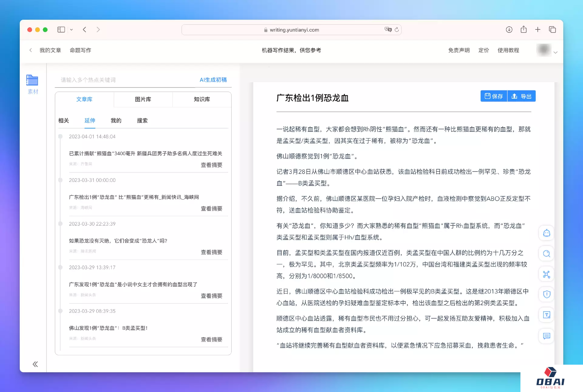The image size is (583, 392).
Task: Click the Safari share icon
Action: point(523,29)
